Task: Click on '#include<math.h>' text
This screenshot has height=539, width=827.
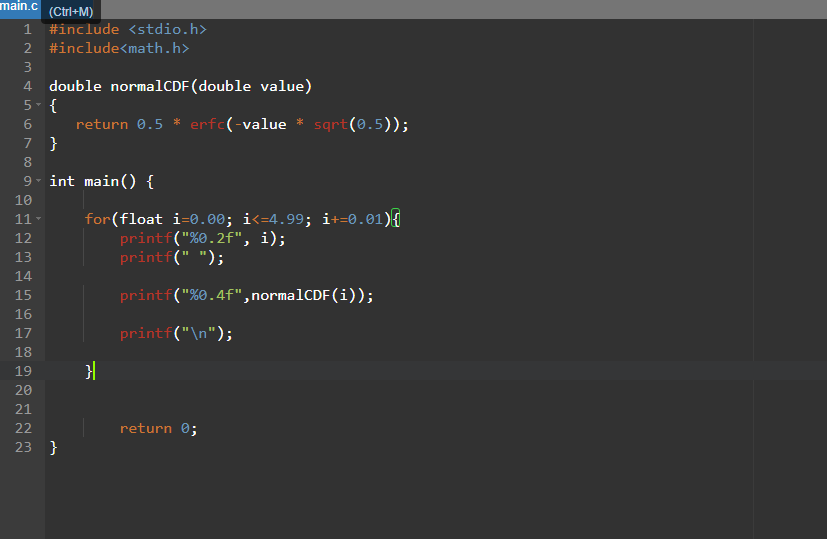Action: pos(119,49)
